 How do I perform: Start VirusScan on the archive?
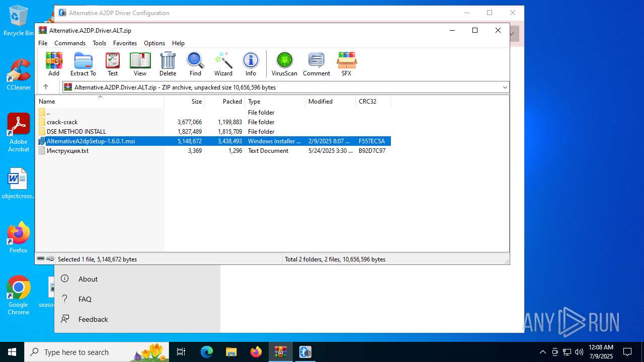(x=284, y=64)
